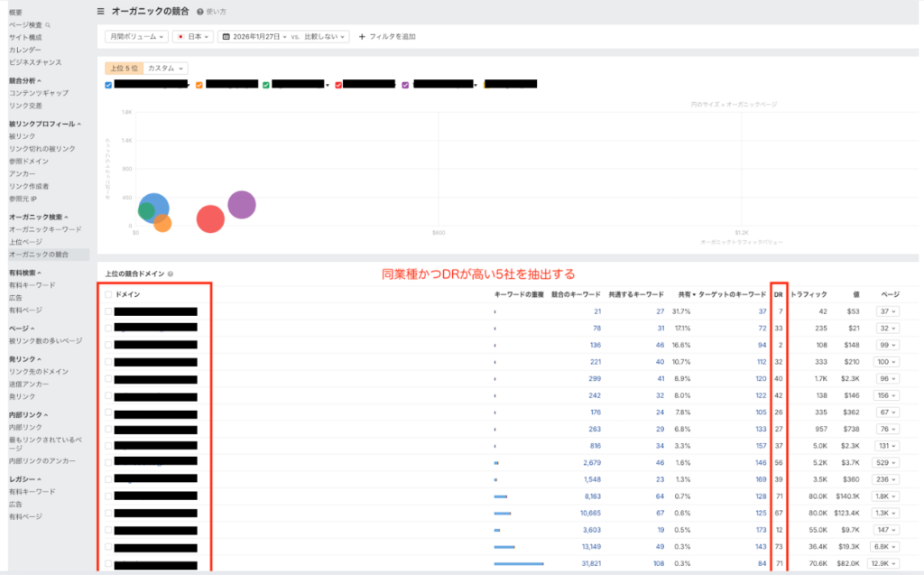This screenshot has width=924, height=575.
Task: Select the 上位５位 tab
Action: (123, 68)
